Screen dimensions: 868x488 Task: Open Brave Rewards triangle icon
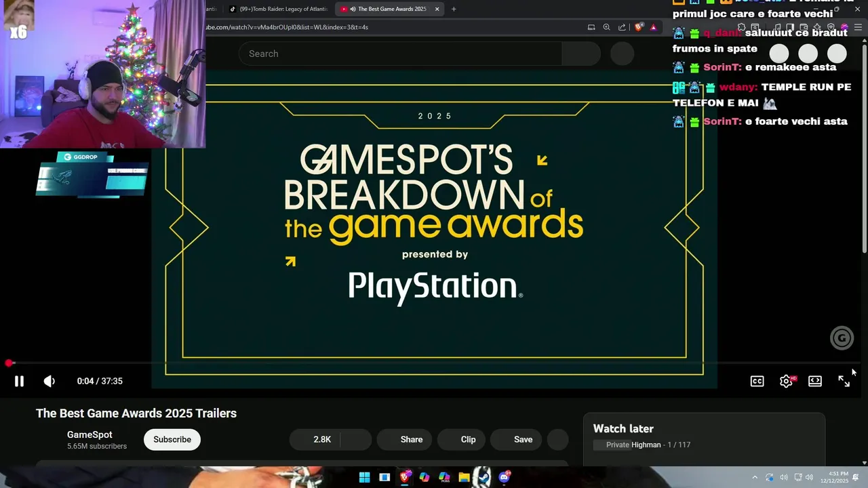pyautogui.click(x=653, y=27)
